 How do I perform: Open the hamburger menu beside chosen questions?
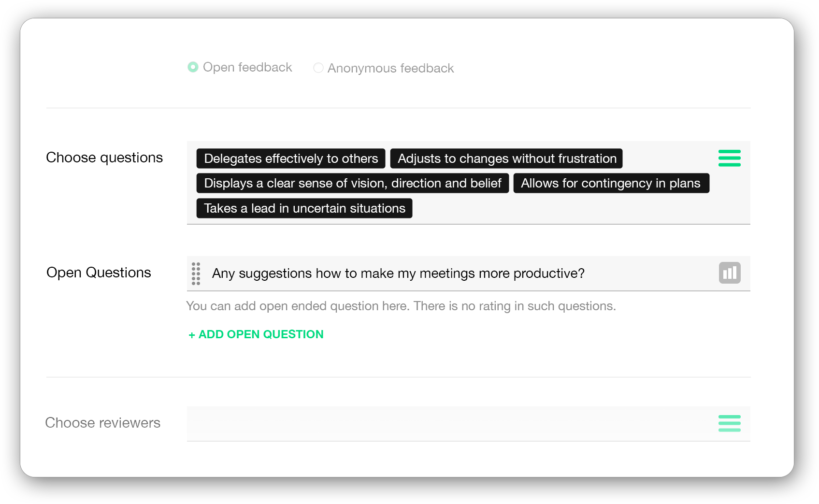[x=730, y=158]
